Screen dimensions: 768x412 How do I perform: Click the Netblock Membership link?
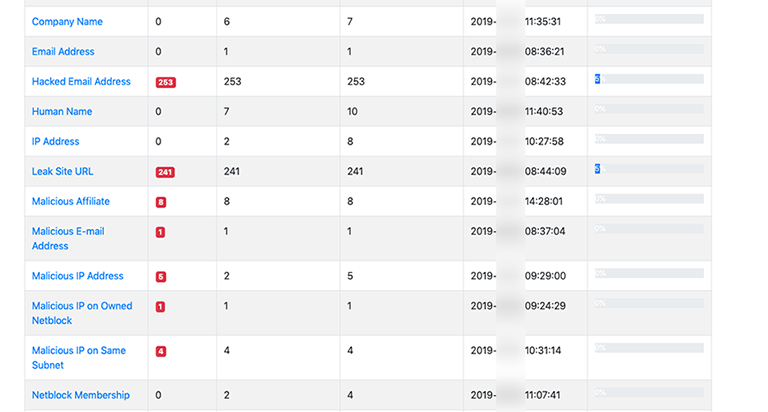(x=80, y=395)
